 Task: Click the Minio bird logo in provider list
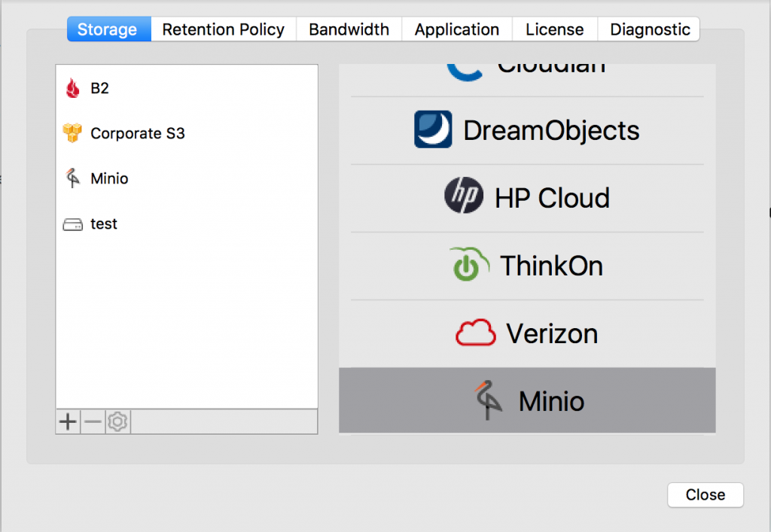[x=488, y=400]
